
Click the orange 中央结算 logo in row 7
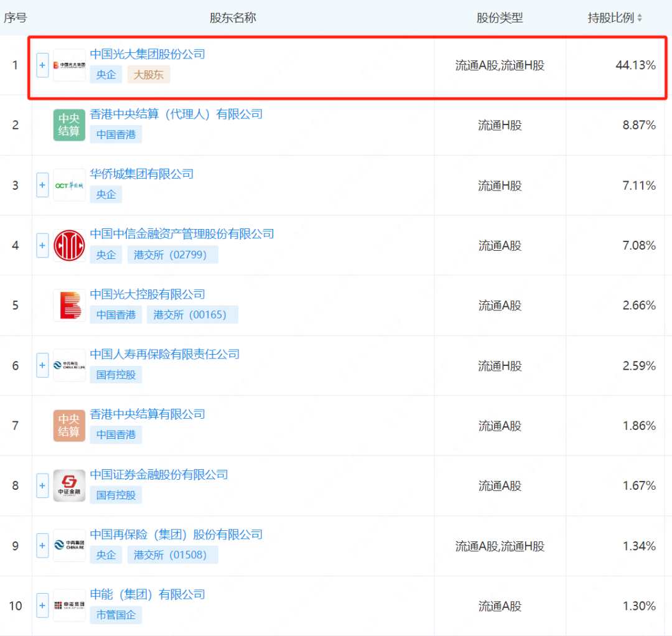coord(69,426)
